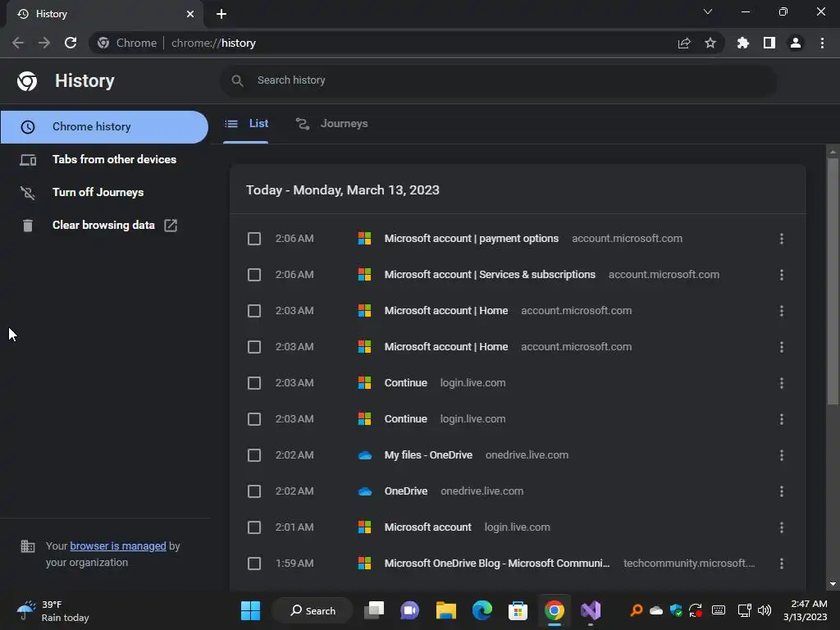
Task: Click Turn off Journeys
Action: coord(104,192)
